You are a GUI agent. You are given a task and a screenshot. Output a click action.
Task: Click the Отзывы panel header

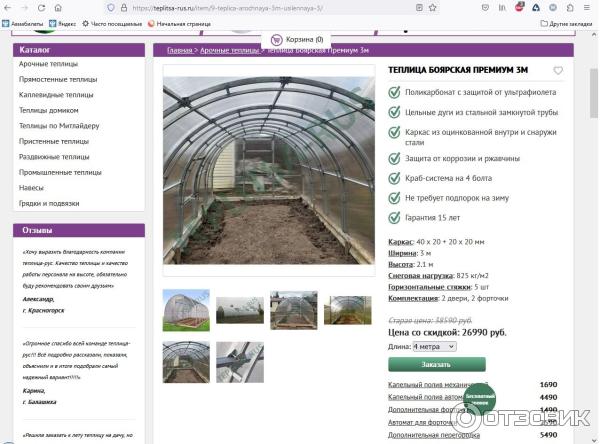[x=79, y=230]
